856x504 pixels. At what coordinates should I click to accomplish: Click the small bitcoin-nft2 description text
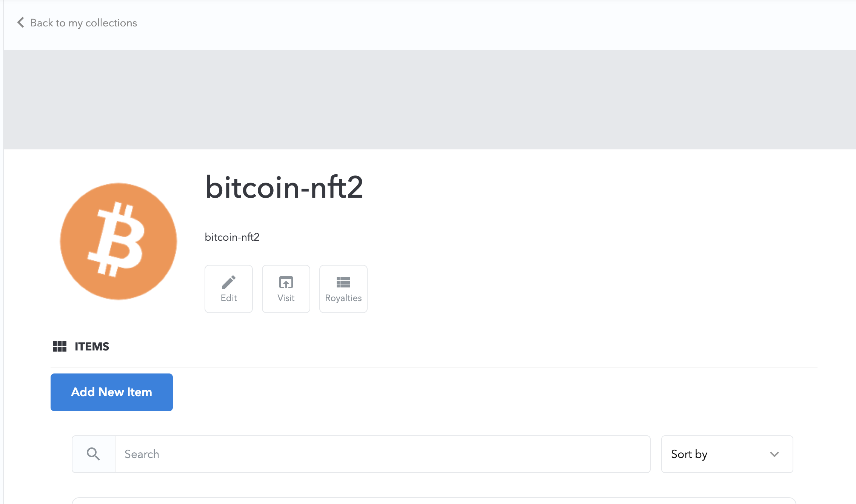point(232,237)
